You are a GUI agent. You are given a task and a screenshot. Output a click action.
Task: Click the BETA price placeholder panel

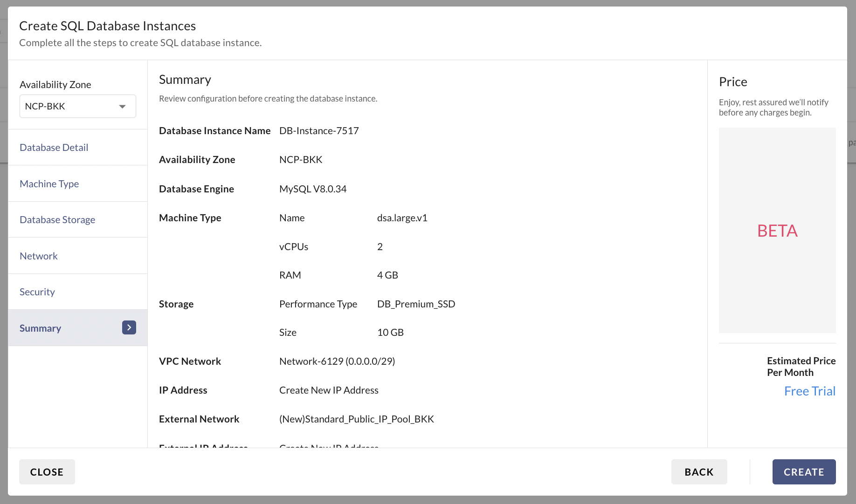pos(777,231)
